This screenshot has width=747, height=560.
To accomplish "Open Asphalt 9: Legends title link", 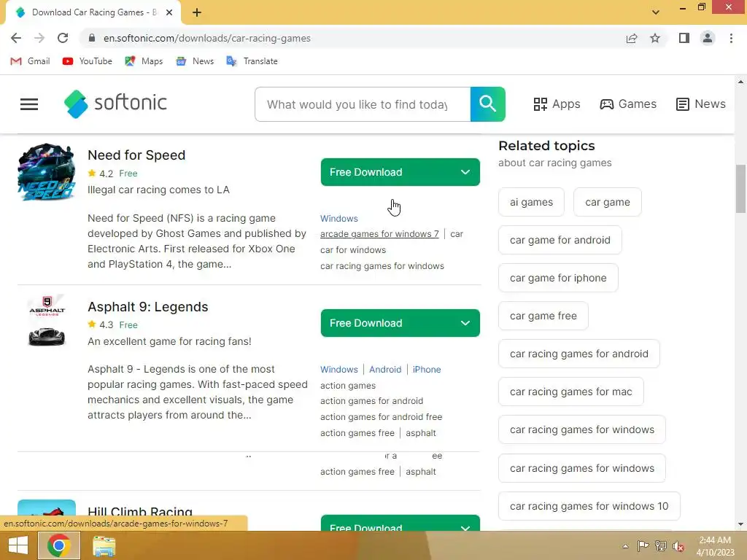I will [x=147, y=307].
